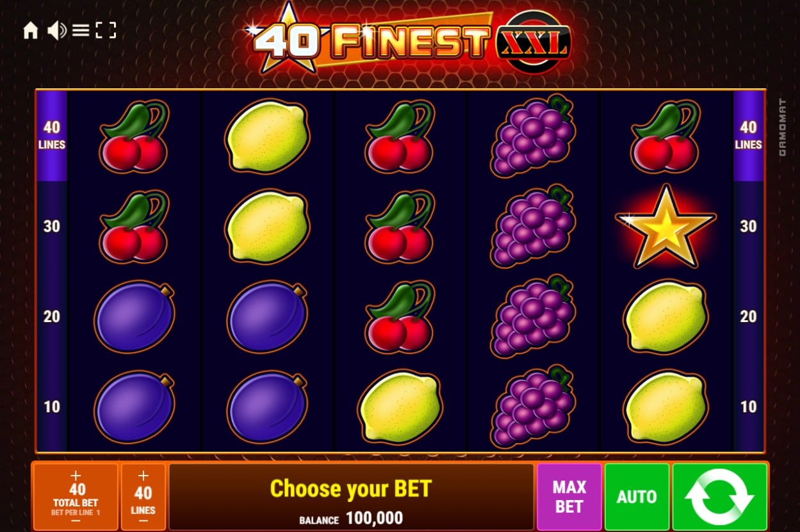
Task: Click the home icon
Action: (30, 30)
